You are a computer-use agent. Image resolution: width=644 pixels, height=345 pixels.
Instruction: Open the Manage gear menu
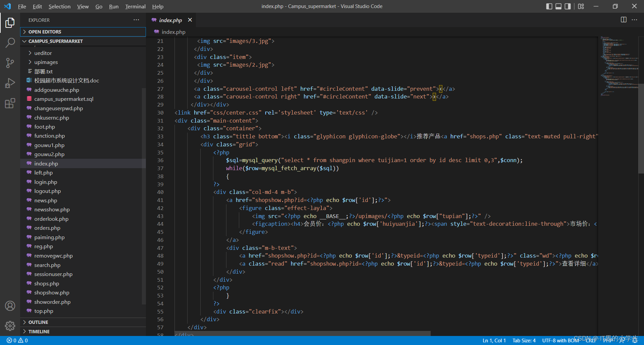click(x=10, y=326)
